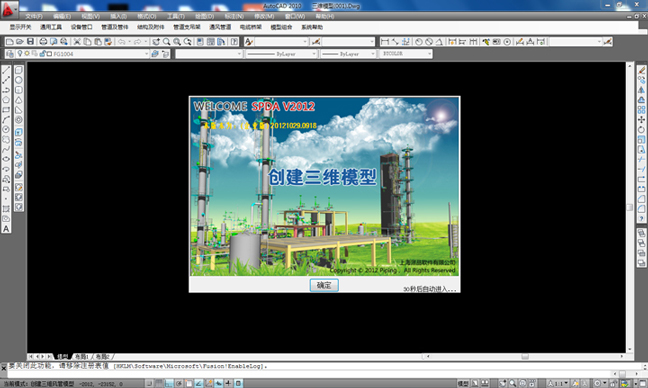The height and width of the screenshot is (388, 648).
Task: Select the Line tool in the draw toolbar
Action: [x=6, y=70]
